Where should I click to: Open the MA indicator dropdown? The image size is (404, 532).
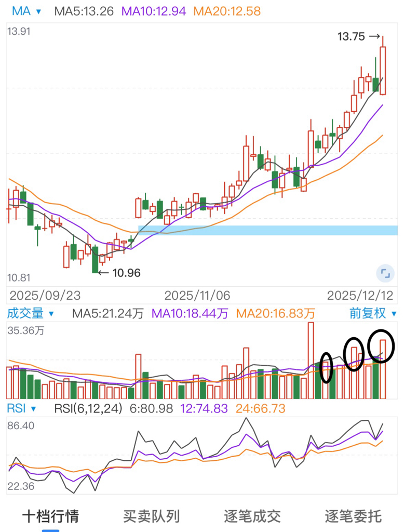26,11
